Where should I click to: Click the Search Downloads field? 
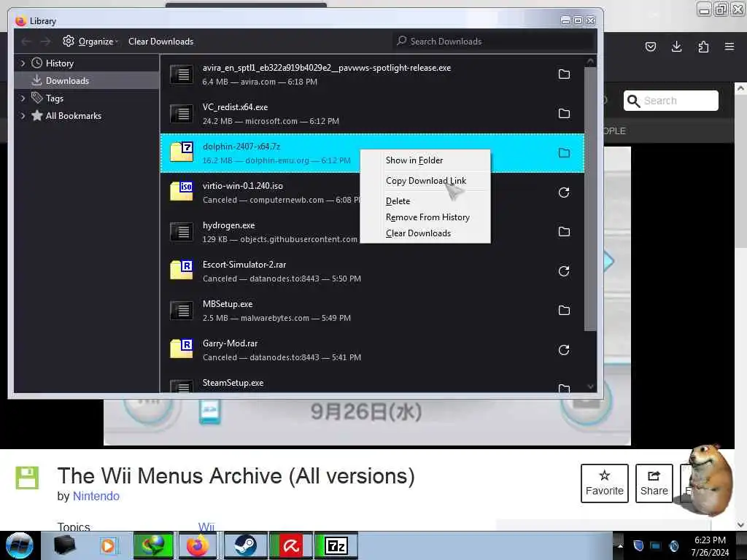point(495,42)
